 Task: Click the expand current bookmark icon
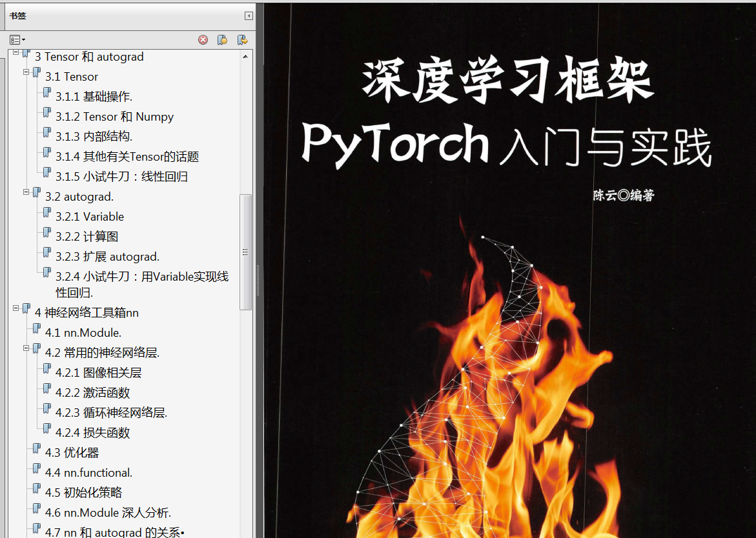243,40
